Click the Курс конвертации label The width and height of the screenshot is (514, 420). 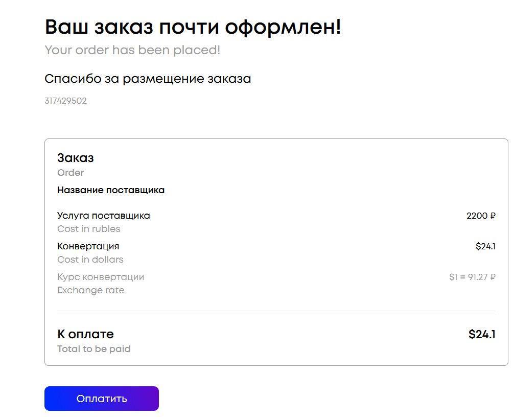[x=101, y=277]
